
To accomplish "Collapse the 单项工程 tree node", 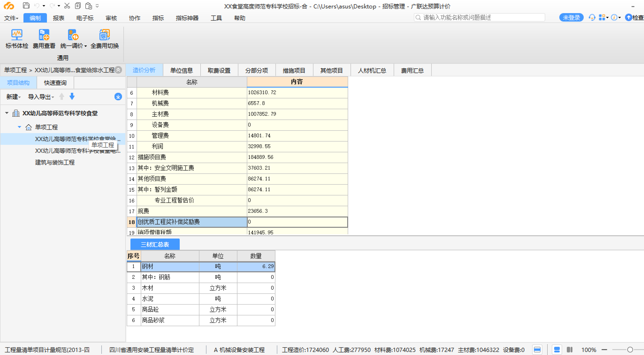I will pyautogui.click(x=19, y=127).
